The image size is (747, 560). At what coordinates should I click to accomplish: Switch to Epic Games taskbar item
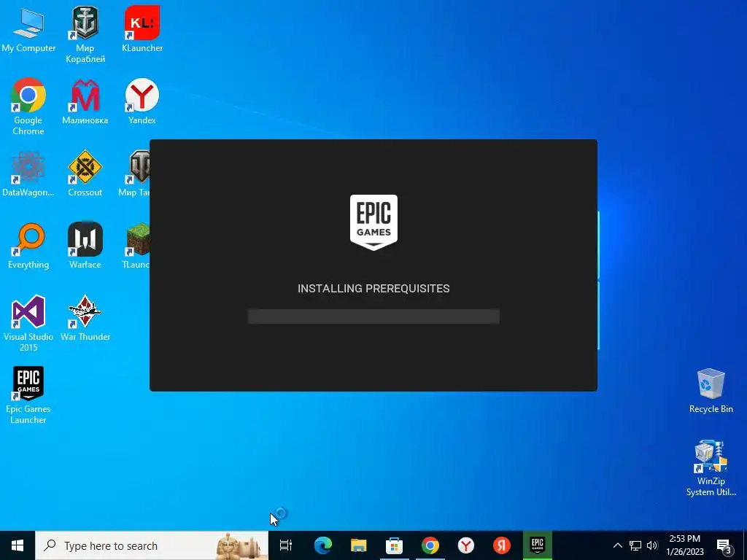point(538,545)
